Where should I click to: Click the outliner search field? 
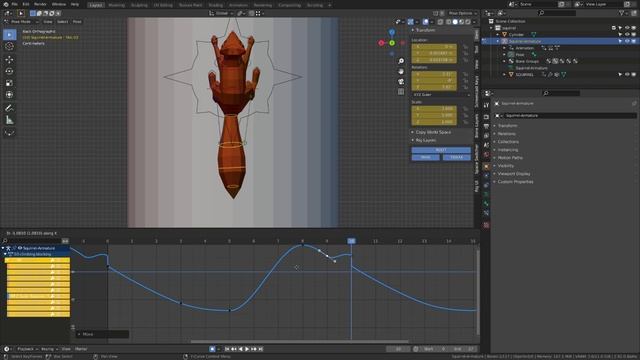(557, 13)
